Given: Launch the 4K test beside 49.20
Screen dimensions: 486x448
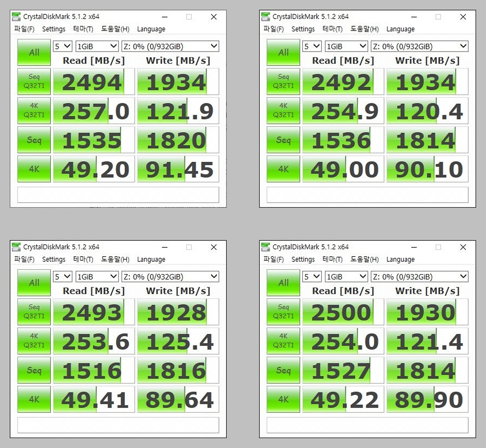Looking at the screenshot, I should point(34,169).
